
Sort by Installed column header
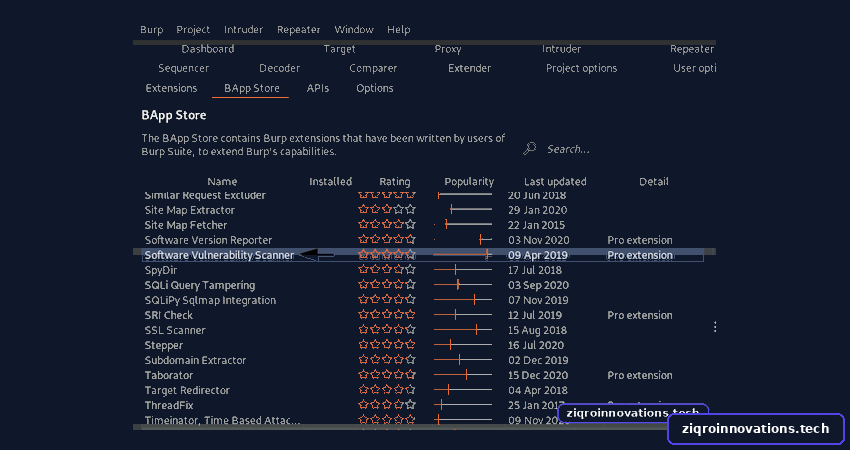tap(331, 182)
